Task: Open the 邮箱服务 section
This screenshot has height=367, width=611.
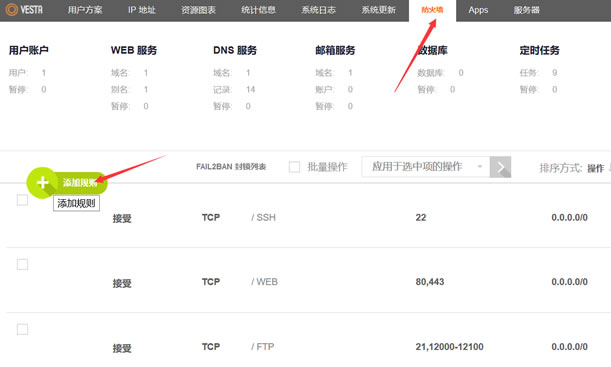Action: pyautogui.click(x=335, y=50)
